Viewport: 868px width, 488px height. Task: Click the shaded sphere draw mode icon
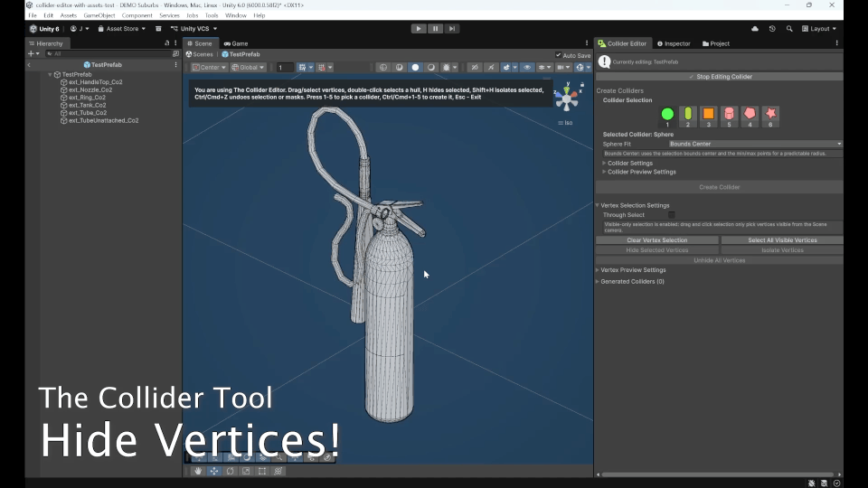click(415, 68)
